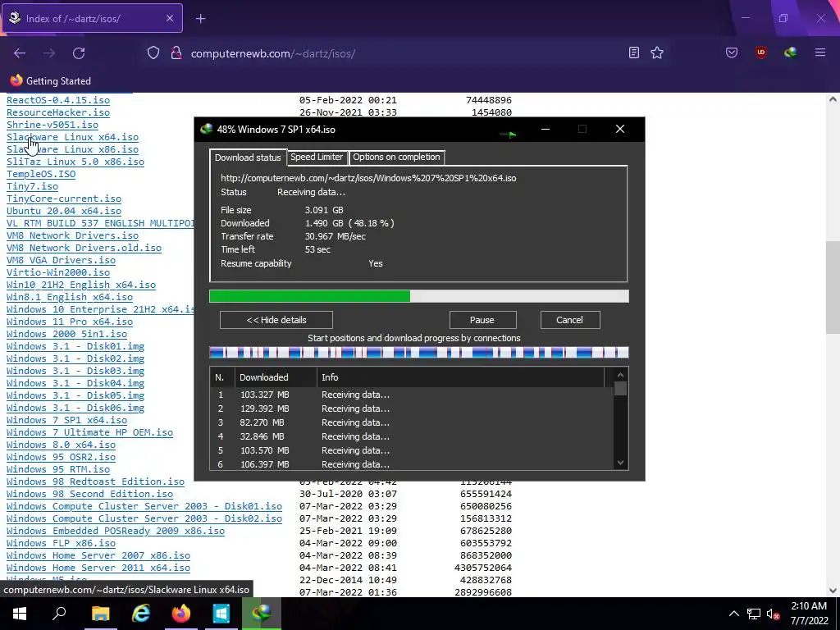Pause the Windows 7 download

click(482, 320)
